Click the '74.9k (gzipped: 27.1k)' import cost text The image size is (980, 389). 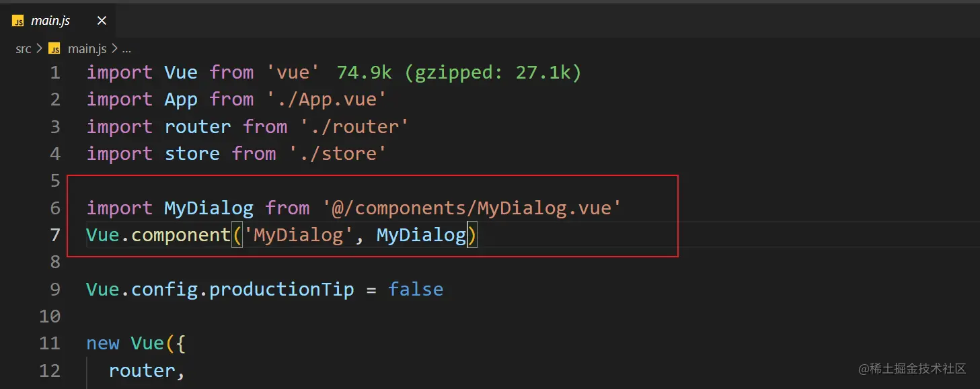(459, 73)
